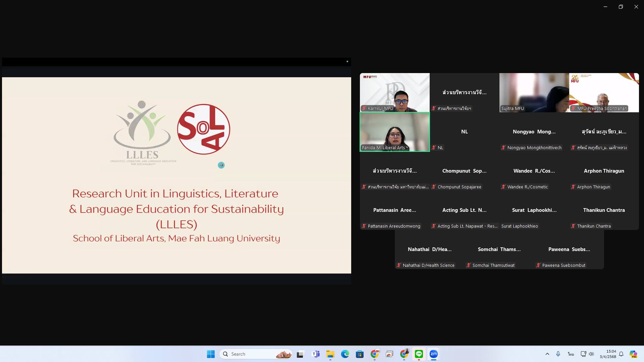The height and width of the screenshot is (362, 644).
Task: Select MFU Preecha Soontranan video tile
Action: (604, 93)
